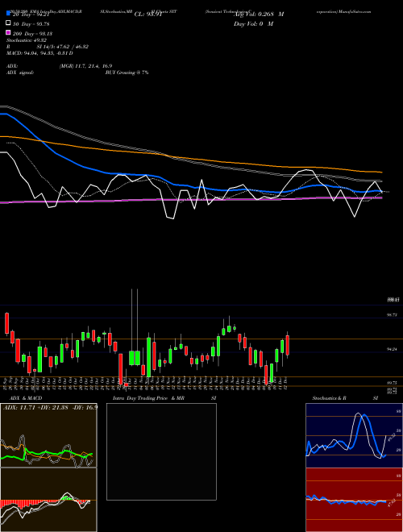Open the blue Stochastics chart panel

[354, 435]
